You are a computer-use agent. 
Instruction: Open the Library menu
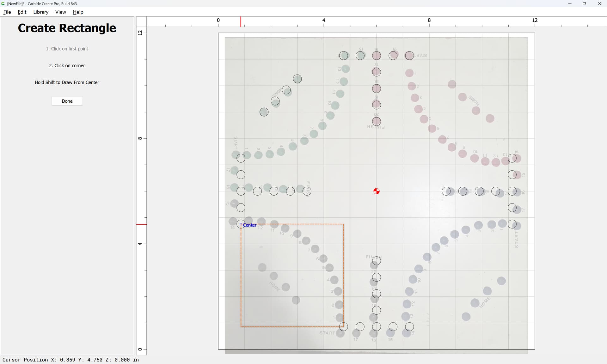pyautogui.click(x=41, y=12)
